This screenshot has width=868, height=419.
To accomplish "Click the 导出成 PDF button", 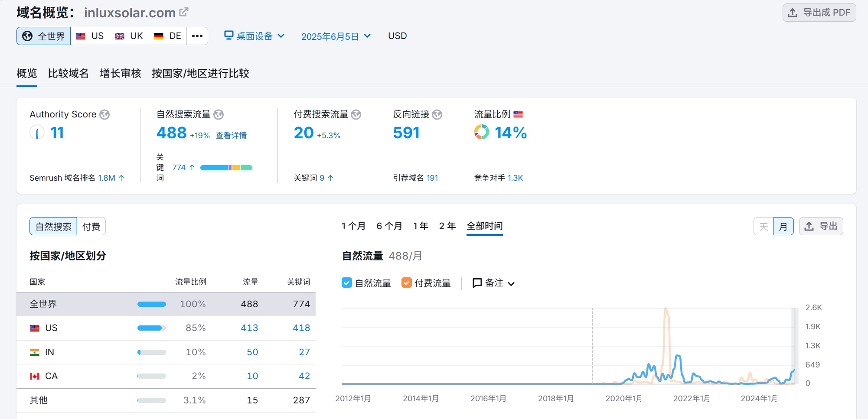I will [819, 13].
